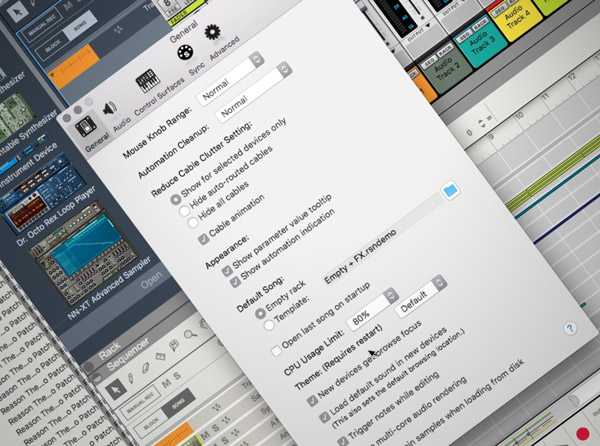The width and height of the screenshot is (600, 446).
Task: Select arrow tool below the Sequencer tab
Action: tap(116, 389)
